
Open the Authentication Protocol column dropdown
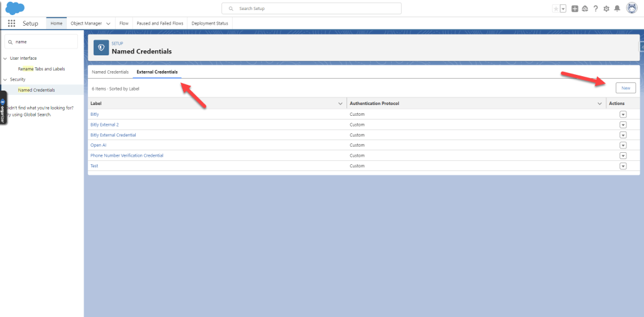[599, 104]
